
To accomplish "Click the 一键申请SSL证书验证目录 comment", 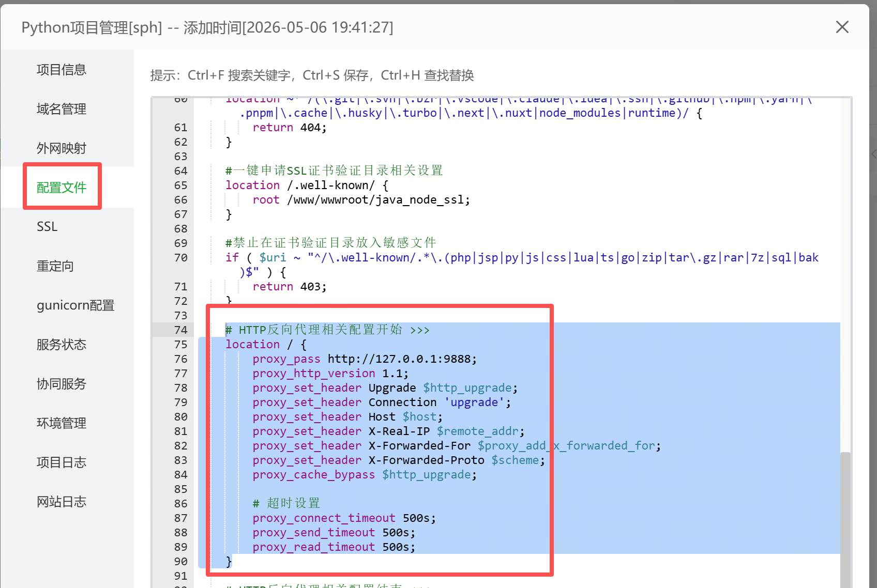I will pyautogui.click(x=334, y=171).
